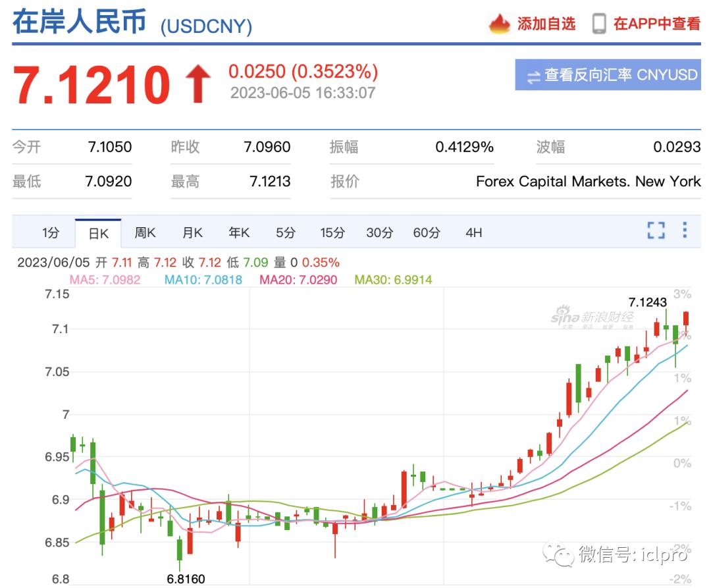Screen dimensions: 711x588
Task: Open the three-dot chart options menu
Action: 685,230
